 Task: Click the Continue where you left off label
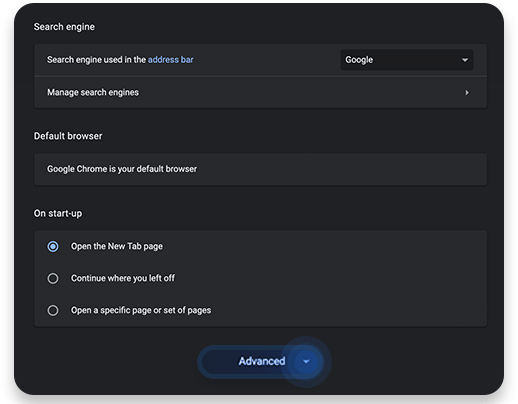coord(123,278)
